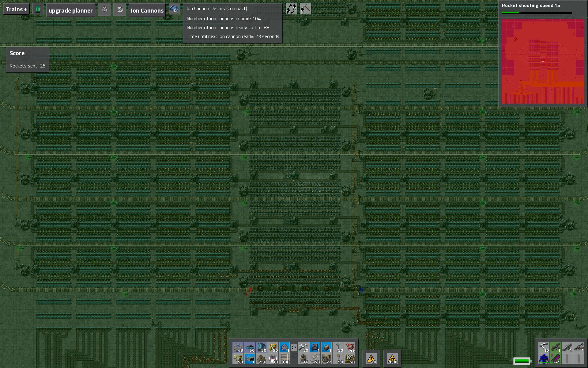Click the icon button left of Ion Cannons
Screen dimensions: 588x368
point(119,10)
